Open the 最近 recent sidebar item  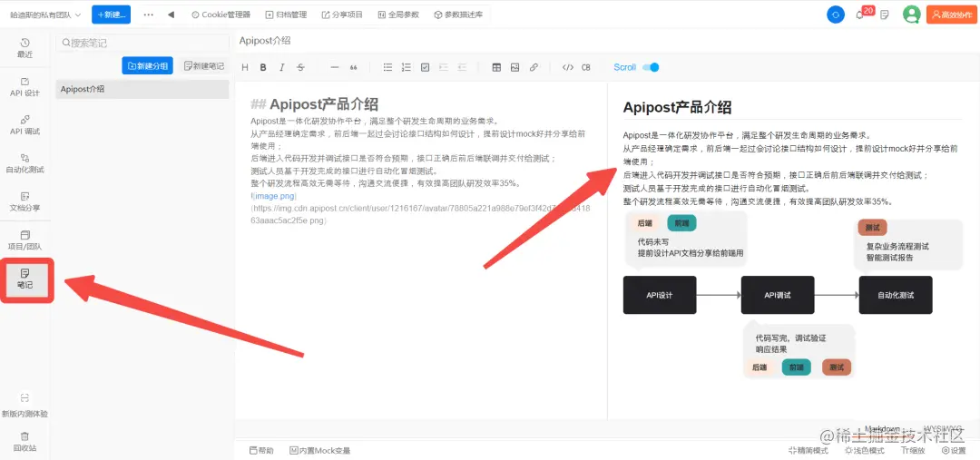(25, 48)
